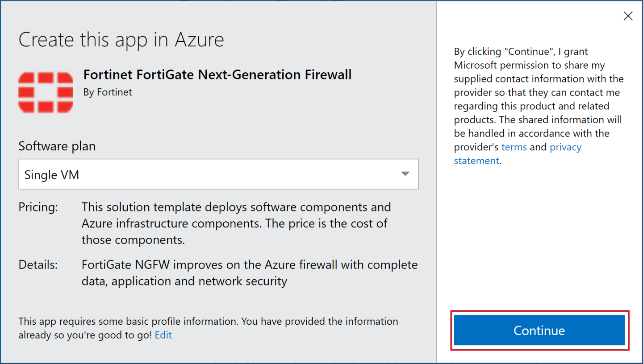Expand the plan selector showing Single VM
This screenshot has width=643, height=364.
coord(218,174)
